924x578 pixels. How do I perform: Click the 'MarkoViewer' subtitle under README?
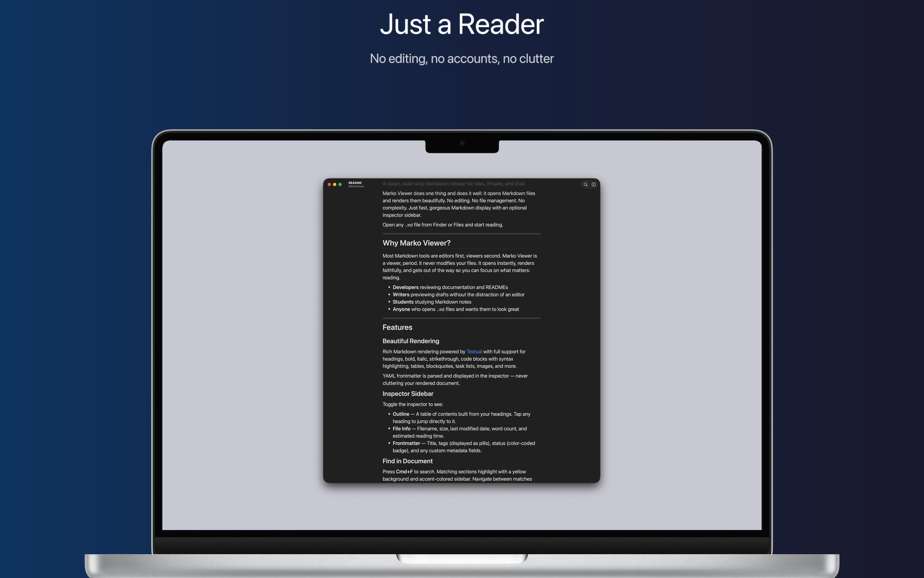[x=356, y=186]
